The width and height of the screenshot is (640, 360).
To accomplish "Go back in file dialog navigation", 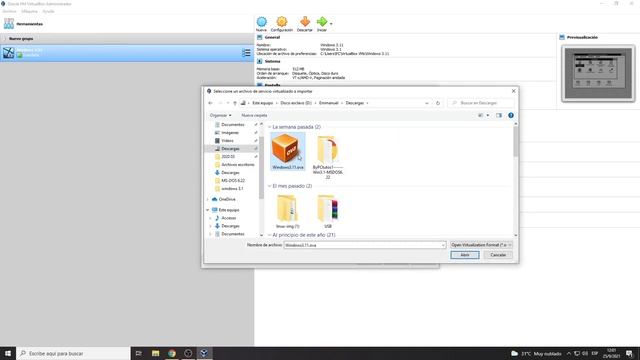I will (210, 103).
